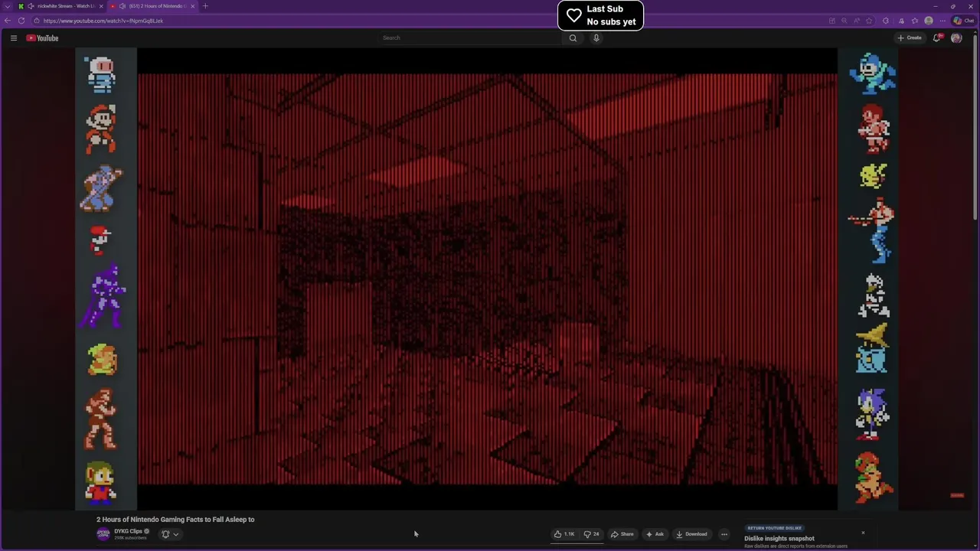Reload the page with the refresh icon

(x=21, y=21)
